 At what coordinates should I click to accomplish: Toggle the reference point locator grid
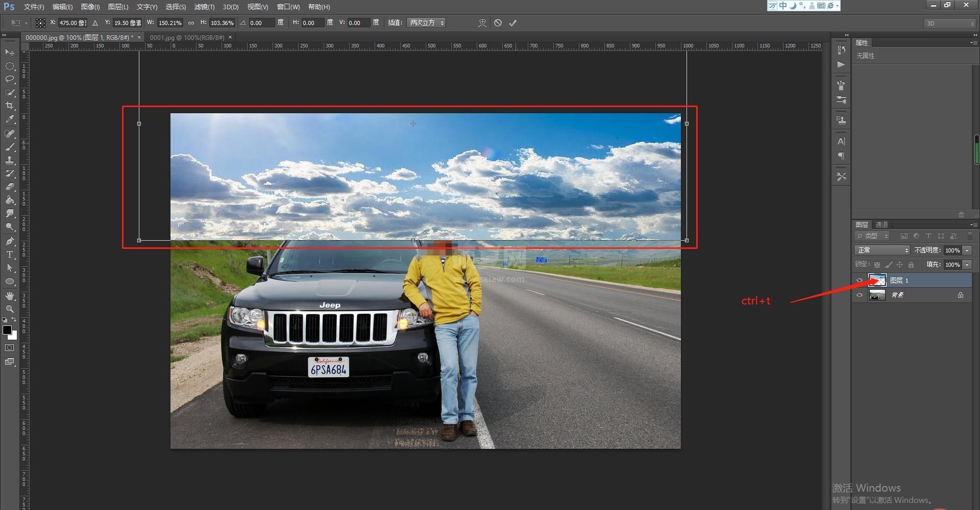coord(40,23)
